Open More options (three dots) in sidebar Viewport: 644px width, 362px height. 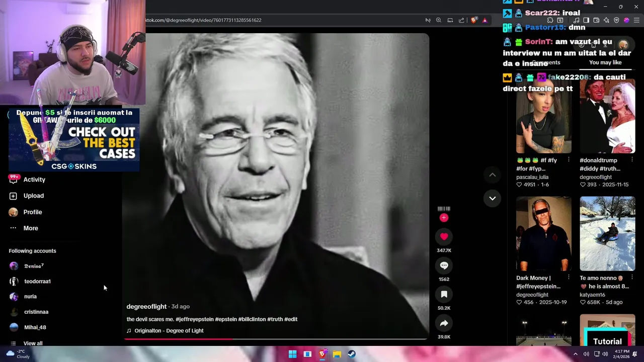click(x=13, y=228)
